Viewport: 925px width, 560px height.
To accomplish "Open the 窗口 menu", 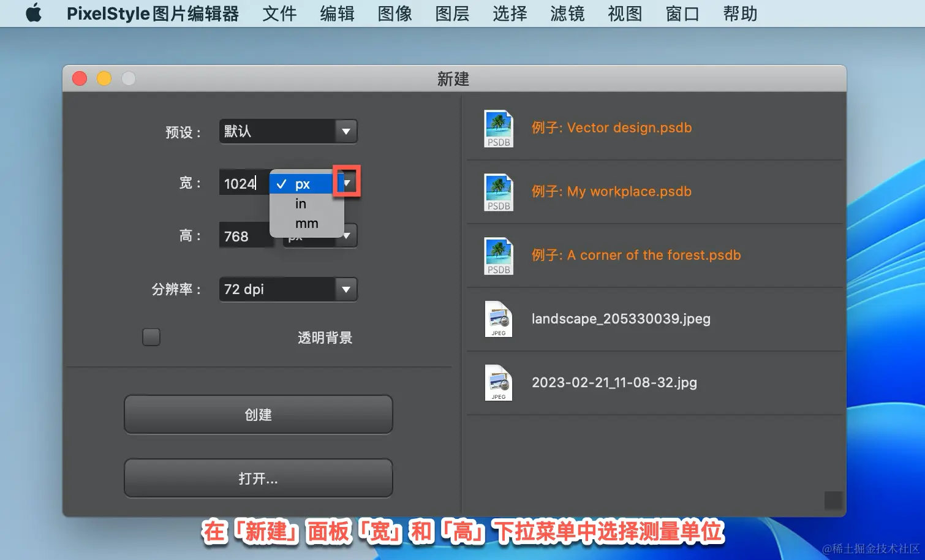I will click(x=682, y=13).
